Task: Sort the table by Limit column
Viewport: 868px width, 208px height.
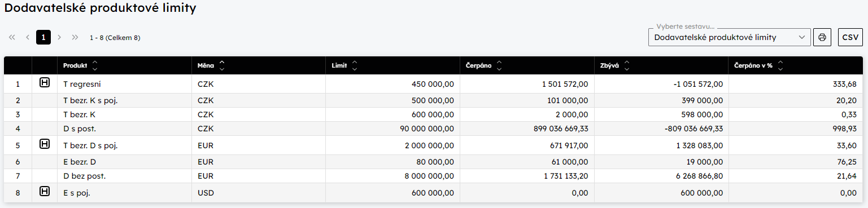Action: [345, 65]
